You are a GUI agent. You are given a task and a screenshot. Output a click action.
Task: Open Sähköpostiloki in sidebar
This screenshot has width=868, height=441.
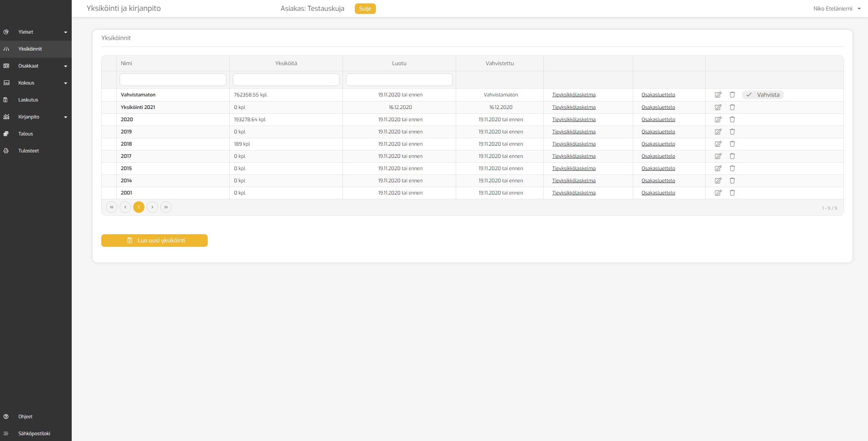34,434
